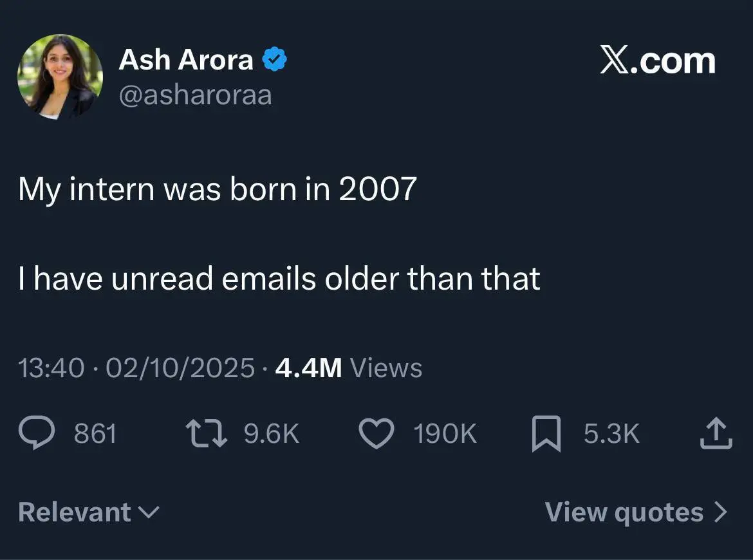This screenshot has width=753, height=560.
Task: Click the 861 replies count
Action: [95, 433]
